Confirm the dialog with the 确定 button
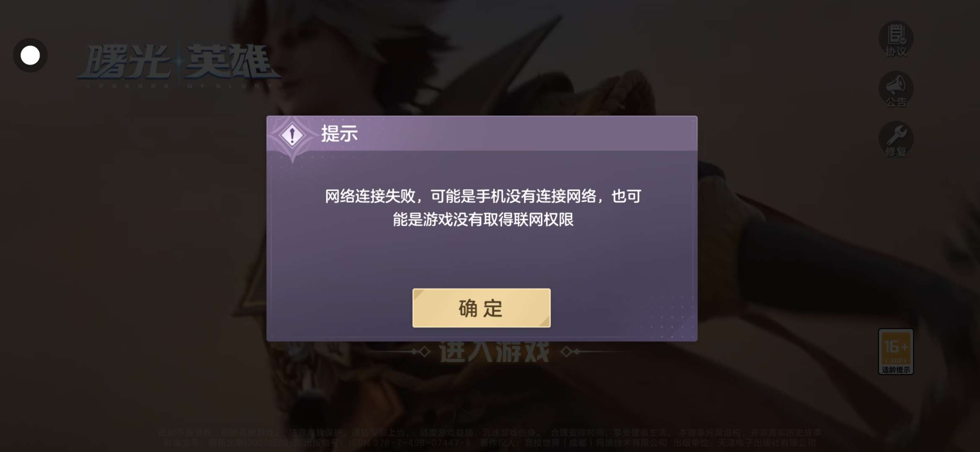Viewport: 980px width, 452px height. point(481,308)
